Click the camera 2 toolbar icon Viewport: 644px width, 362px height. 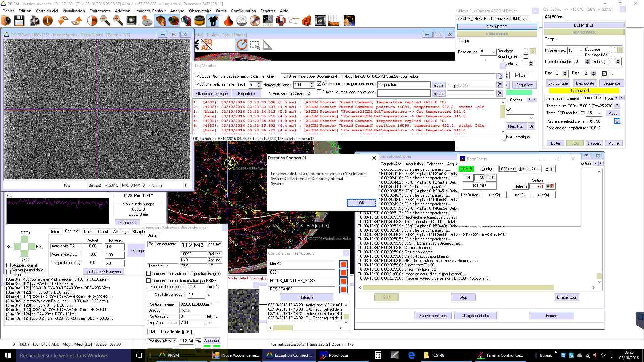(173, 21)
